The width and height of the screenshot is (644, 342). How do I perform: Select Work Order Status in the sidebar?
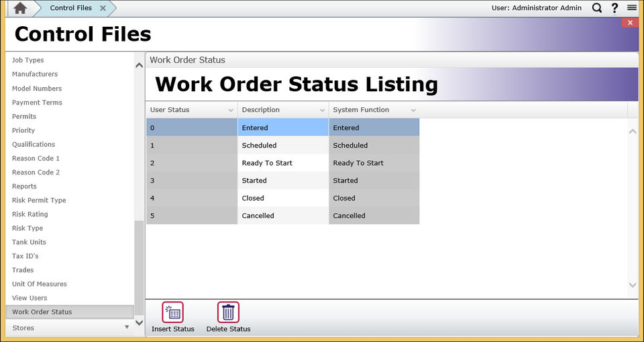point(70,312)
